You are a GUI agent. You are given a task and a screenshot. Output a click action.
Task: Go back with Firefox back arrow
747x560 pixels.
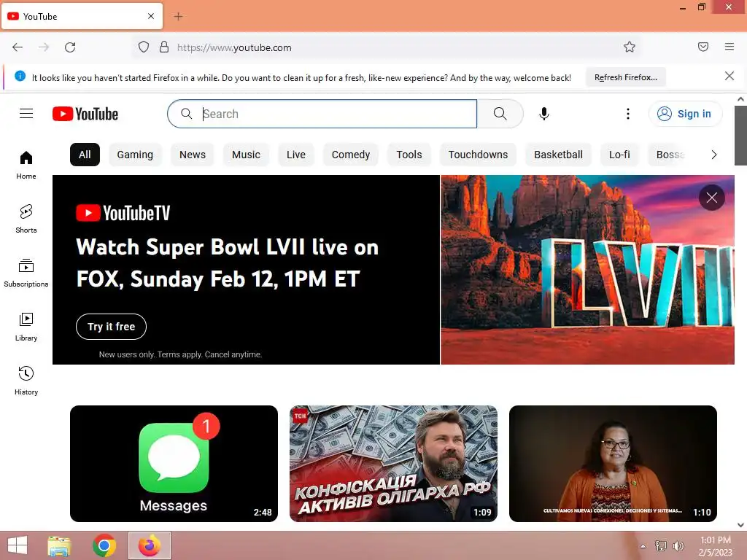[18, 47]
